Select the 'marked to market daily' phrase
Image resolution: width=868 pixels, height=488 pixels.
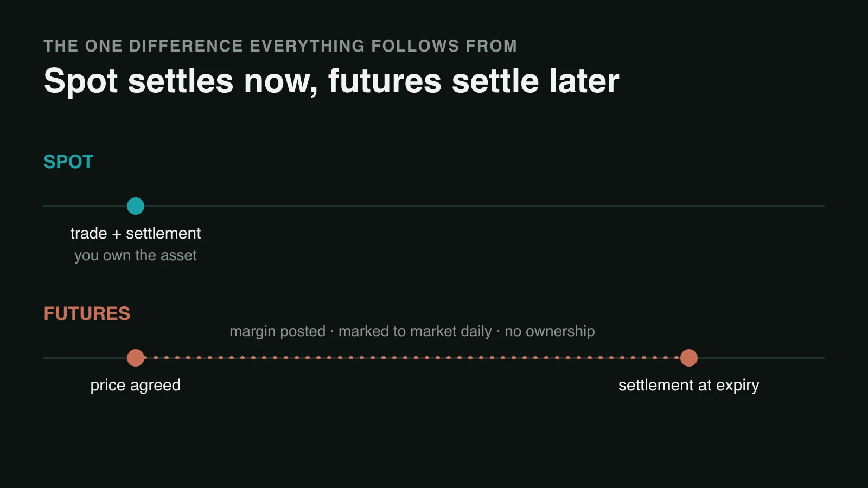[415, 331]
